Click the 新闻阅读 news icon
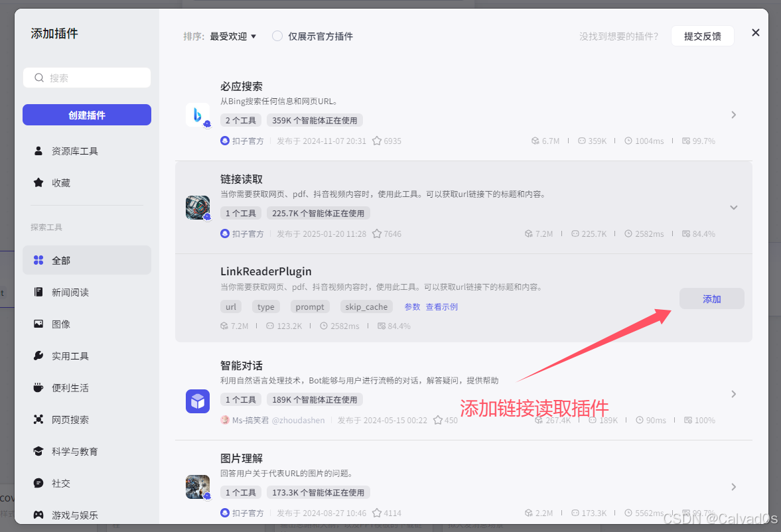The image size is (781, 532). 38,292
